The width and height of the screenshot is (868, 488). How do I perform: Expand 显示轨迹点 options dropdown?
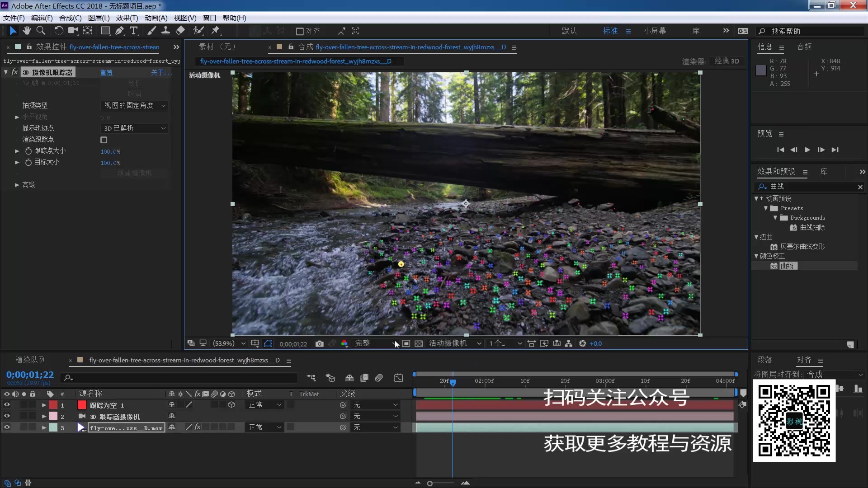(164, 127)
